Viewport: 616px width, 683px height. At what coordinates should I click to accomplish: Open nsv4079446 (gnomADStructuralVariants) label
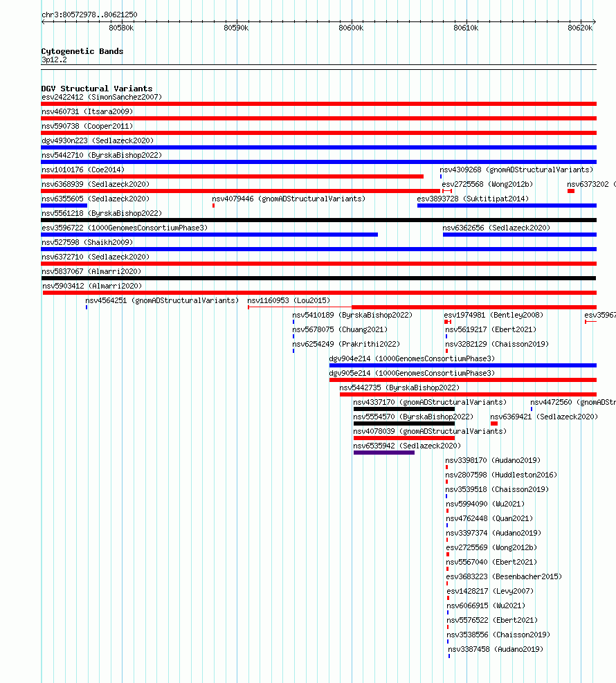(289, 199)
